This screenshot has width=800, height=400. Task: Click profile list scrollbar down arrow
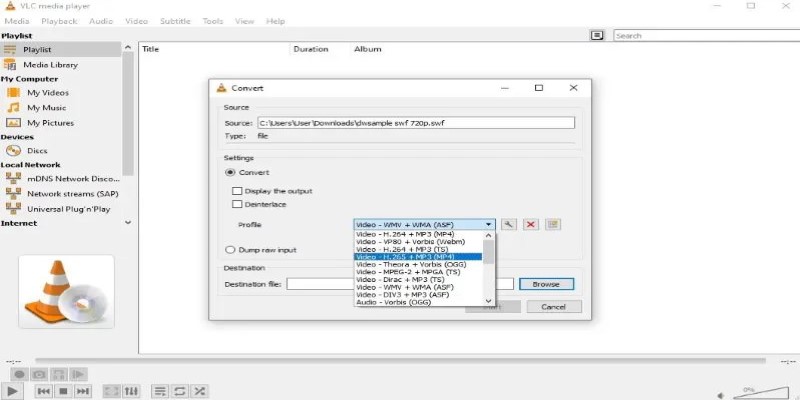coord(489,302)
